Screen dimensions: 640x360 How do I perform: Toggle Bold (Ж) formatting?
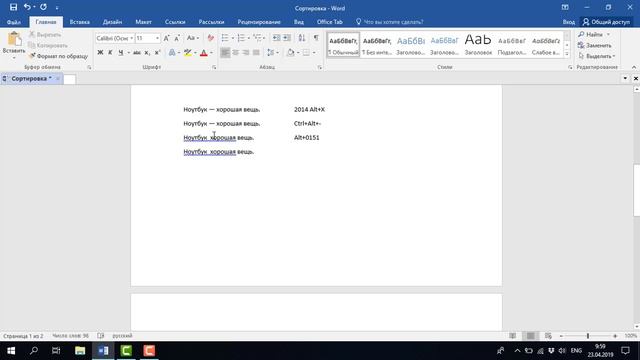point(100,53)
